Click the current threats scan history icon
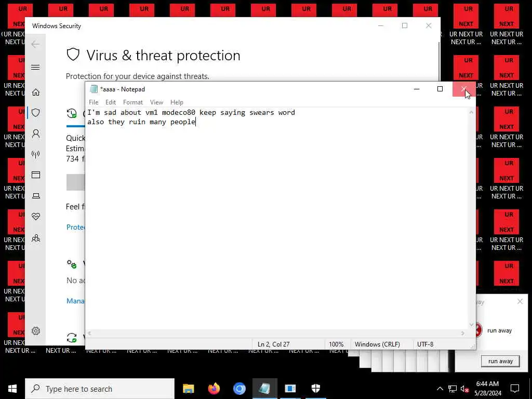This screenshot has height=399, width=532. point(72,113)
